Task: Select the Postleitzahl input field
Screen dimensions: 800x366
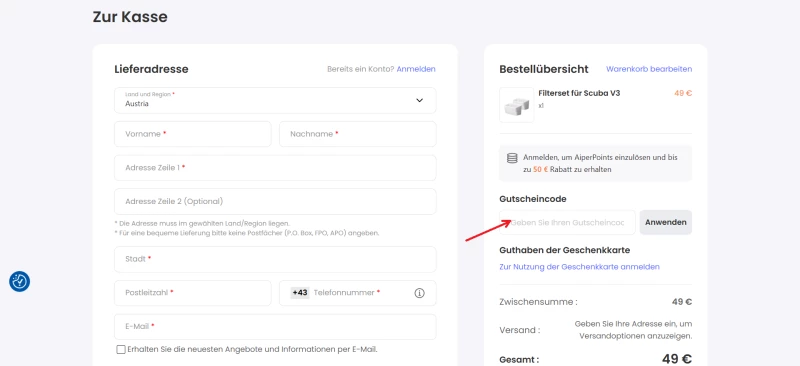Action: (x=193, y=293)
